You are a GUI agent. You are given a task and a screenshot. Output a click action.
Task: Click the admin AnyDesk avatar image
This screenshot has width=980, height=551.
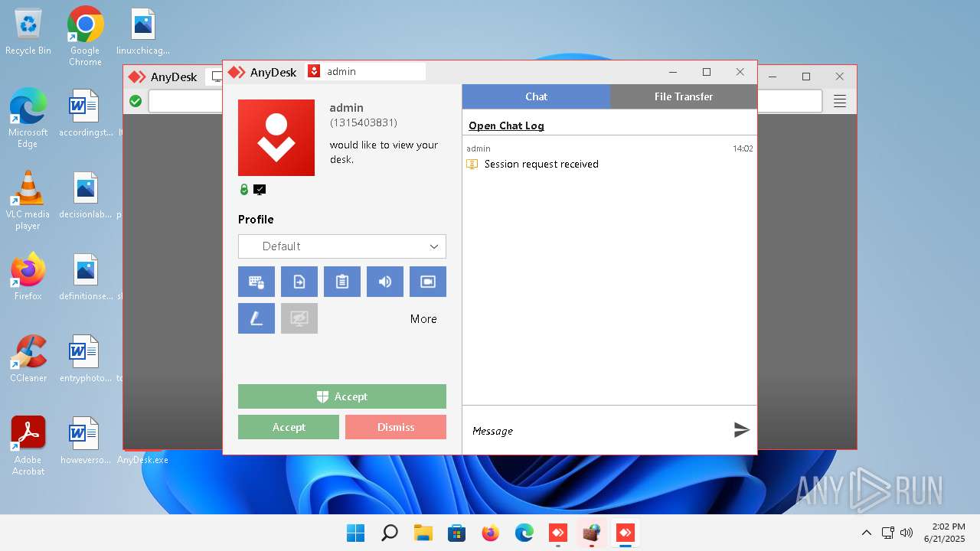click(x=276, y=138)
